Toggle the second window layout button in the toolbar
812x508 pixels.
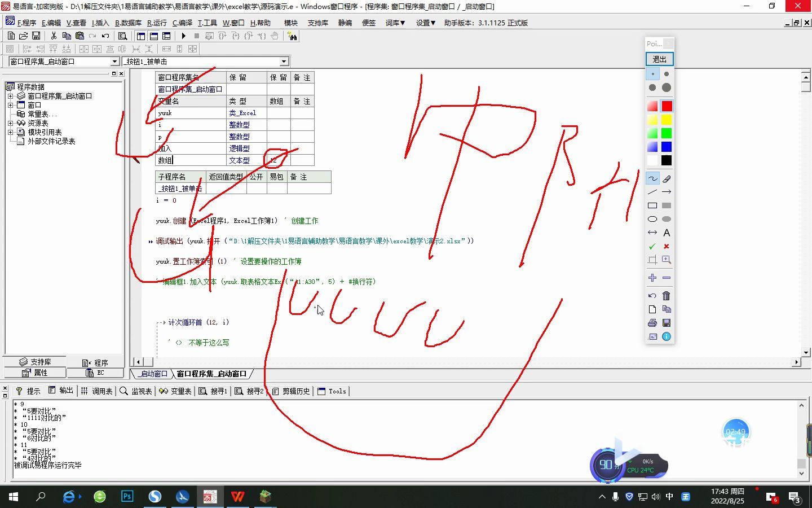153,36
